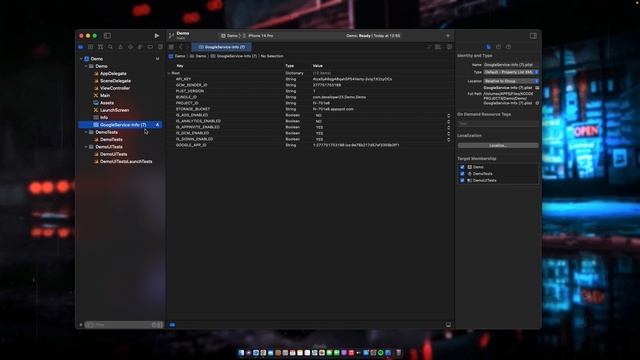This screenshot has height=360, width=640.
Task: Open DemoUITestsLaunchTests file
Action: pos(126,162)
